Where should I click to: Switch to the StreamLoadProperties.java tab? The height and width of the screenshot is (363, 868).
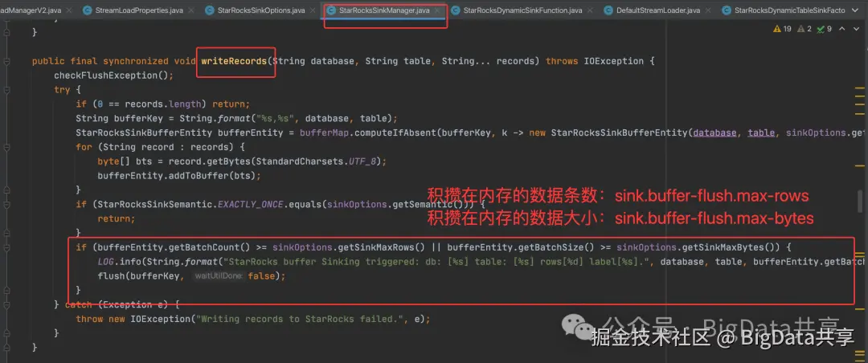click(x=138, y=10)
